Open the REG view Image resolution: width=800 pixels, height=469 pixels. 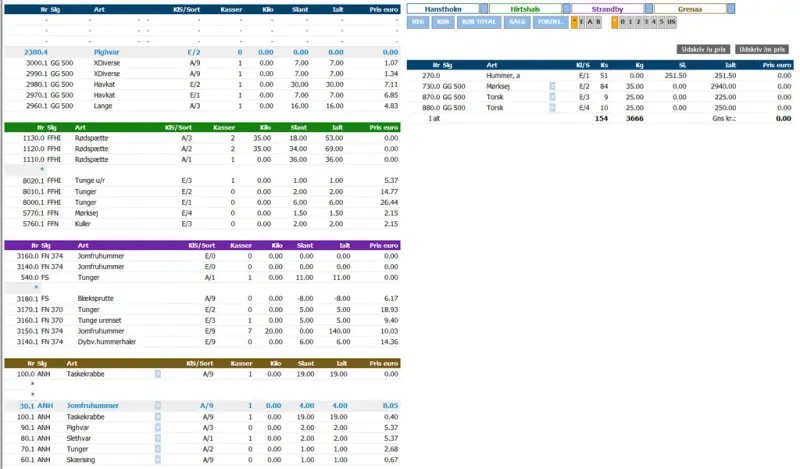click(x=418, y=22)
